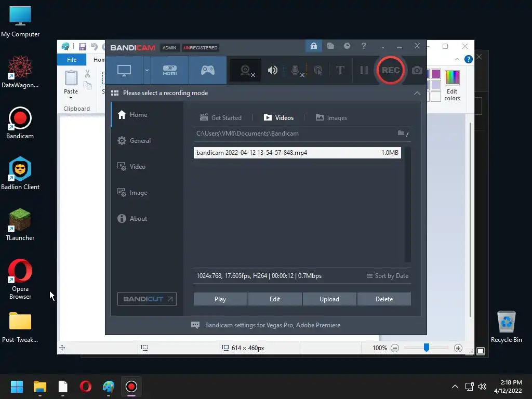Click Paint zoom in plus button

(458, 348)
